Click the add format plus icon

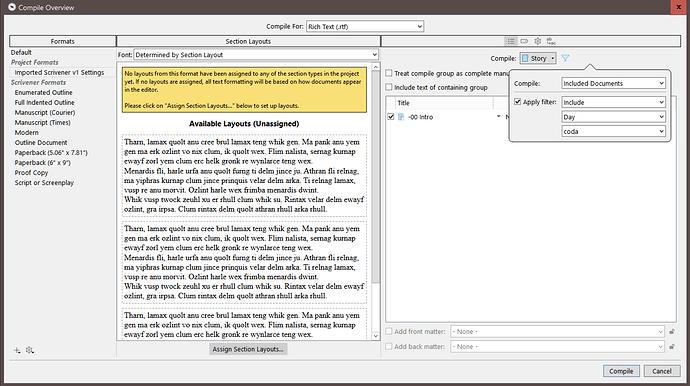(x=17, y=350)
